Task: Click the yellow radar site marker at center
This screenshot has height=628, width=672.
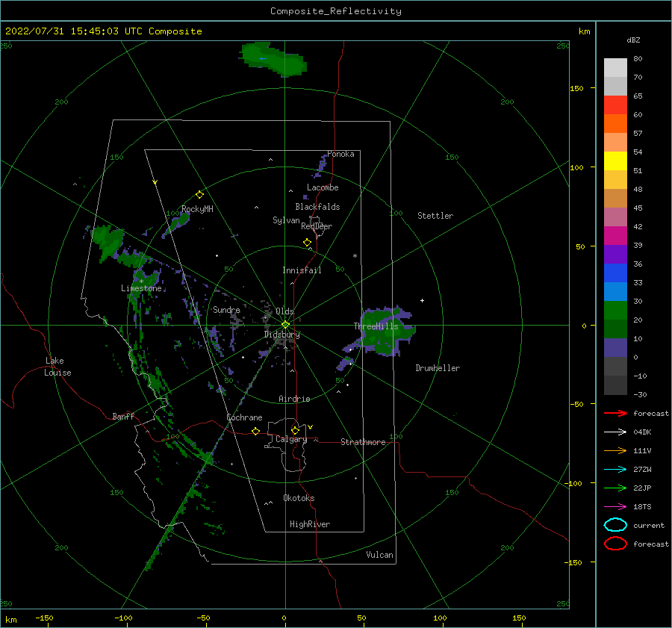Action: pos(285,325)
